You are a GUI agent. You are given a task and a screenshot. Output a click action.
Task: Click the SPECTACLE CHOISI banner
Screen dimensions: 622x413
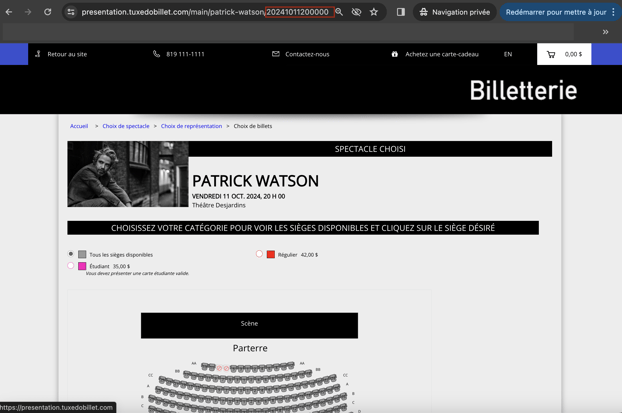370,149
